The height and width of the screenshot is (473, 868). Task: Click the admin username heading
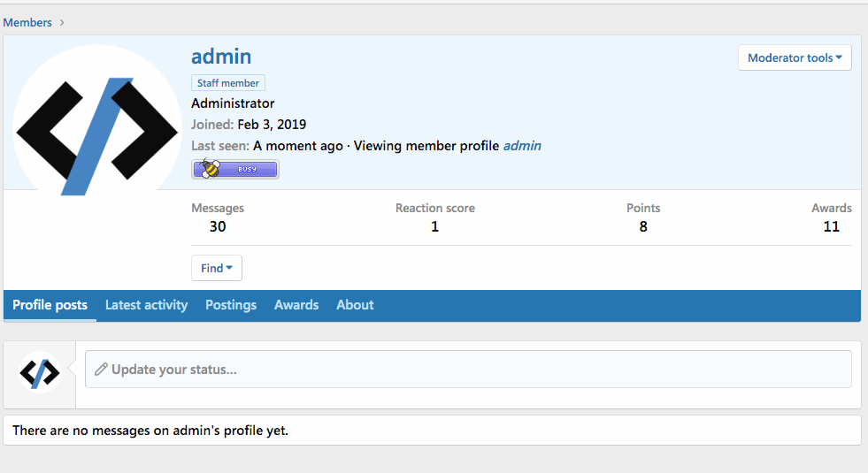click(x=221, y=57)
